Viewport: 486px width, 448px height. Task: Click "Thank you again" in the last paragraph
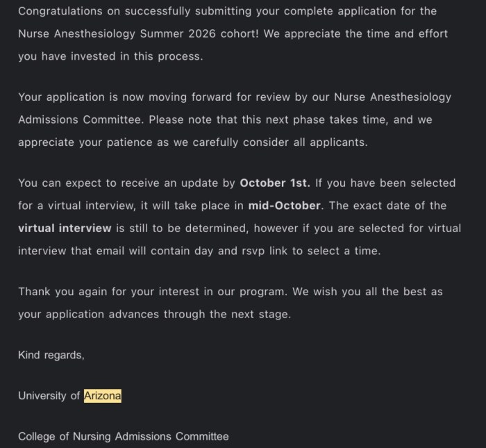pos(58,292)
